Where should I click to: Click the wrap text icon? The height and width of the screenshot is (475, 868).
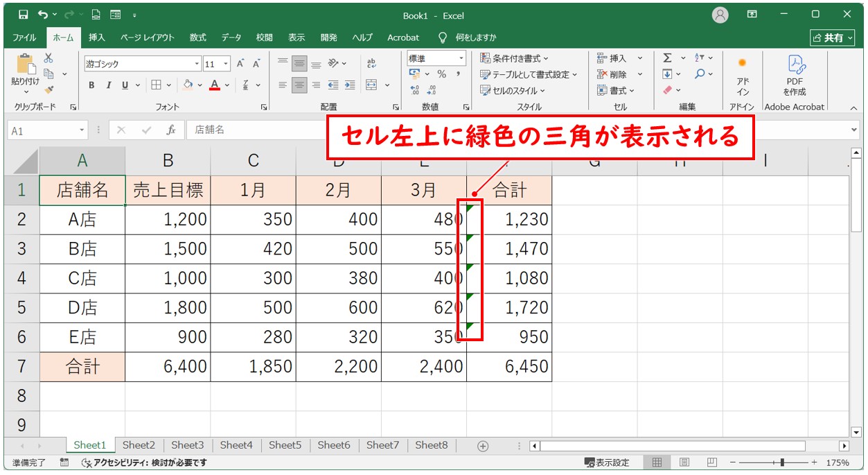[x=371, y=63]
